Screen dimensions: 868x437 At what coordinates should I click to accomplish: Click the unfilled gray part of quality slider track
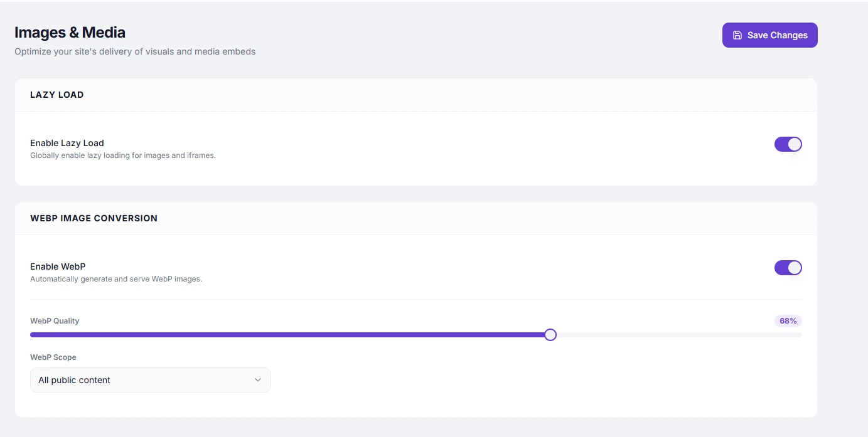tap(679, 335)
